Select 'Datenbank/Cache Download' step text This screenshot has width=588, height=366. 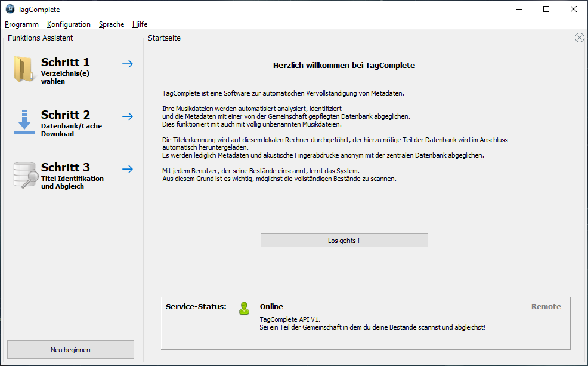[x=71, y=130]
